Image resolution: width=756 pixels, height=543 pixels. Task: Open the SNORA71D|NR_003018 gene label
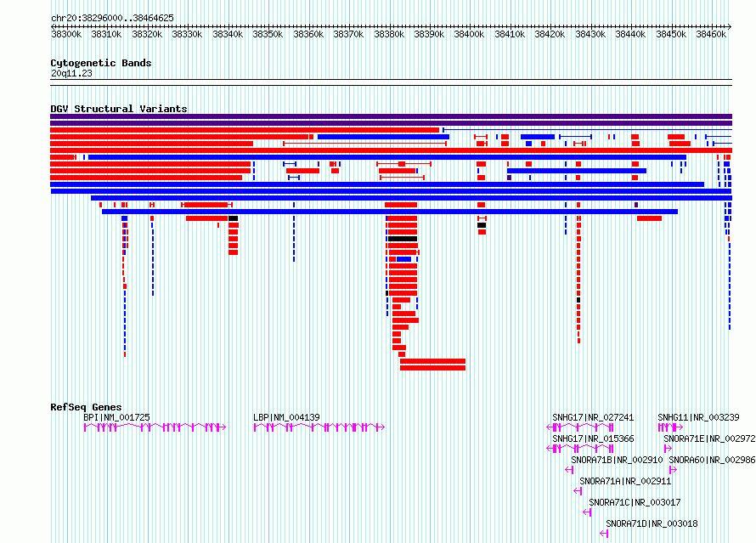(x=652, y=523)
